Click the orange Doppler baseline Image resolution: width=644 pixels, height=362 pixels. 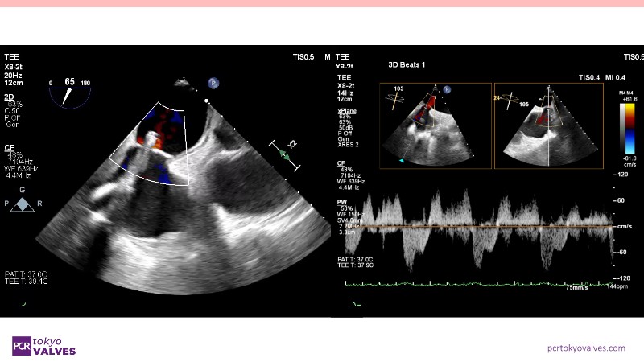click(483, 228)
